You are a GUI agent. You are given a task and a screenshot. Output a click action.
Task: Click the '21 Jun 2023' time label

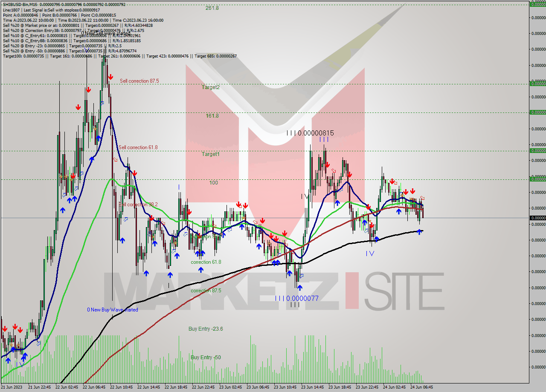coord(11,387)
